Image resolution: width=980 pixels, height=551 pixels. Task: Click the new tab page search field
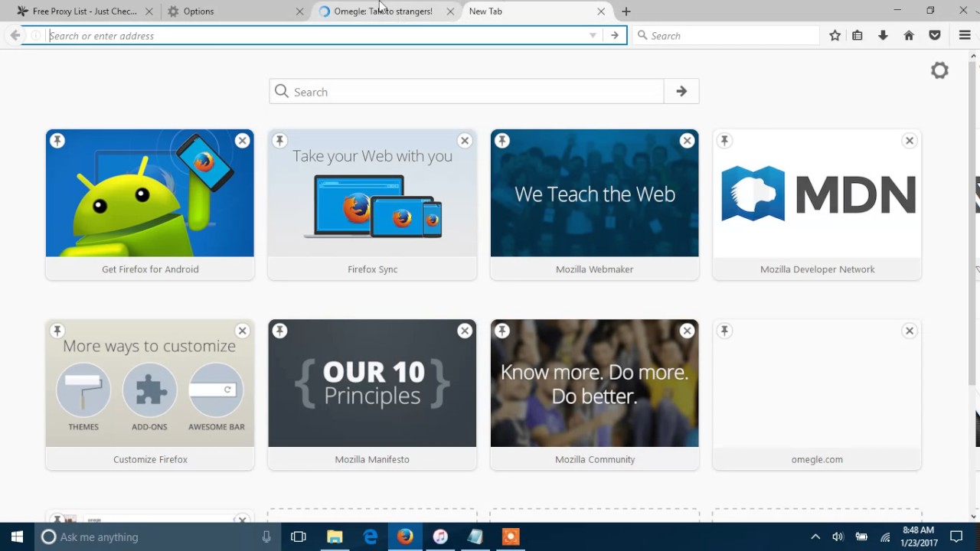coord(466,92)
